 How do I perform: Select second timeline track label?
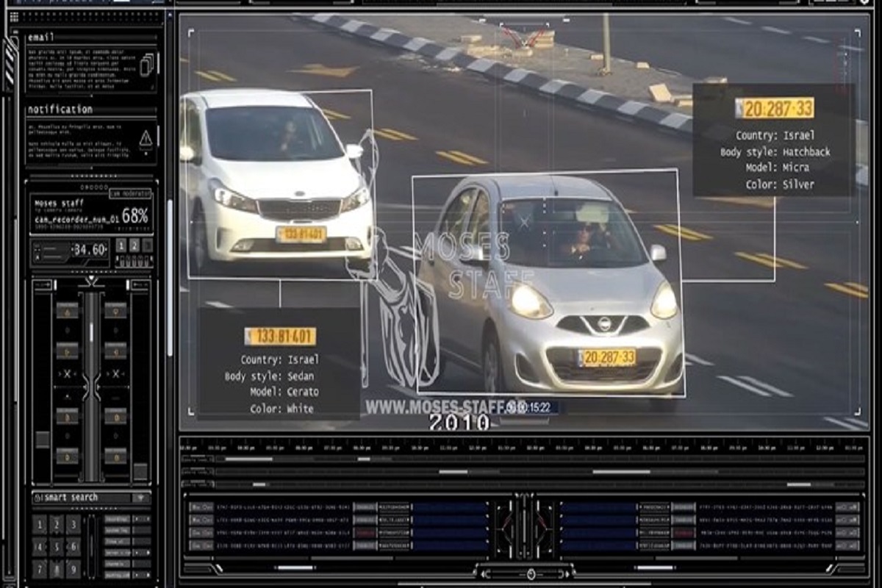(196, 472)
